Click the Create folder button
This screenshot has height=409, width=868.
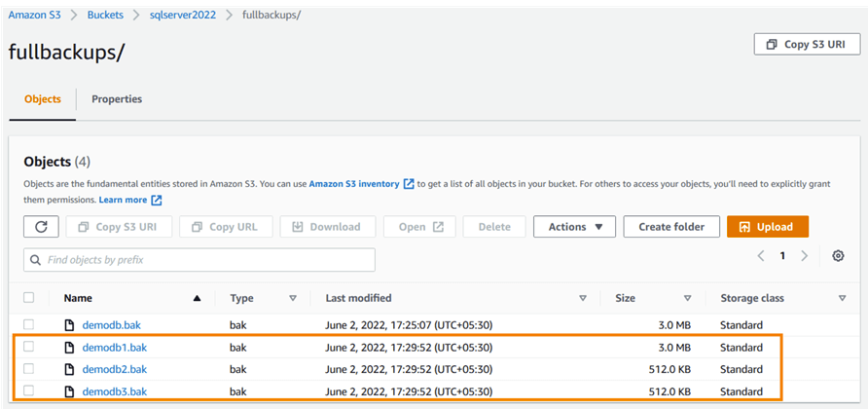pos(671,227)
